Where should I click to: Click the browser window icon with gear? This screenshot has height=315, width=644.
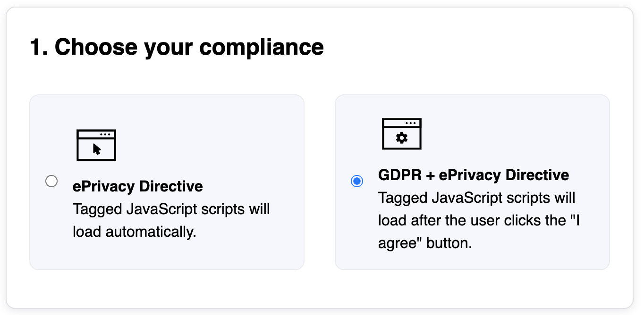pos(402,134)
